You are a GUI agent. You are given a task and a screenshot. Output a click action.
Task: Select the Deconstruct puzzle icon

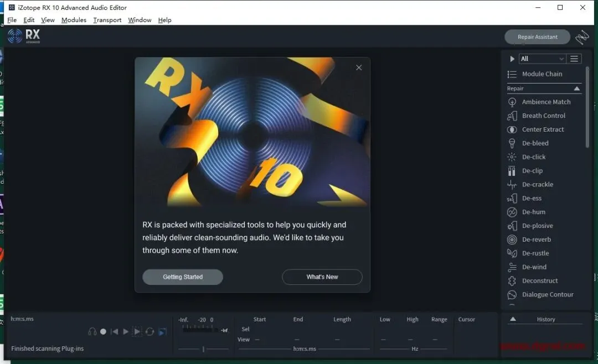(512, 281)
